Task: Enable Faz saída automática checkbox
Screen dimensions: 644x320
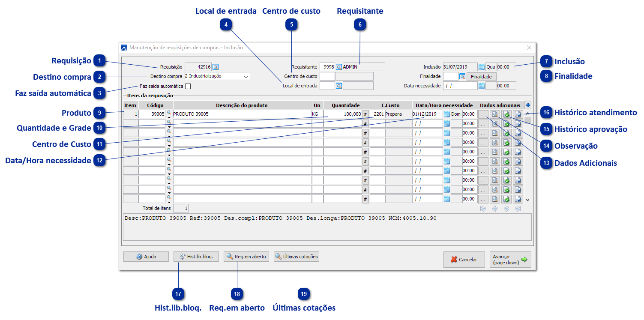Action: (x=188, y=86)
